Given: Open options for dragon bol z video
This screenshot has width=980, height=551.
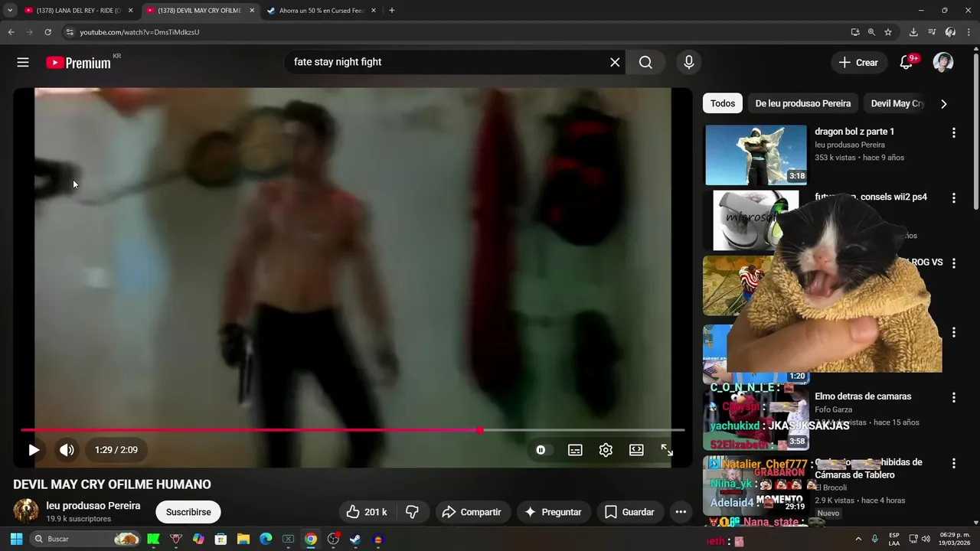Looking at the screenshot, I should tap(953, 132).
